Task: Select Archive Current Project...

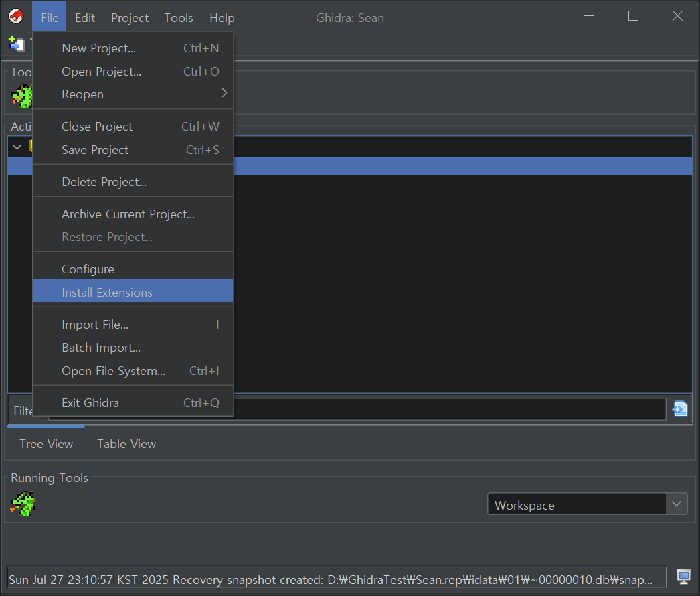Action: [x=133, y=214]
